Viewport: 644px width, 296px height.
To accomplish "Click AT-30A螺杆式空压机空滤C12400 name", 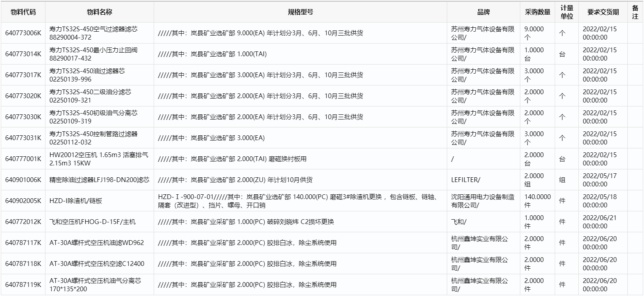I will 97,264.
